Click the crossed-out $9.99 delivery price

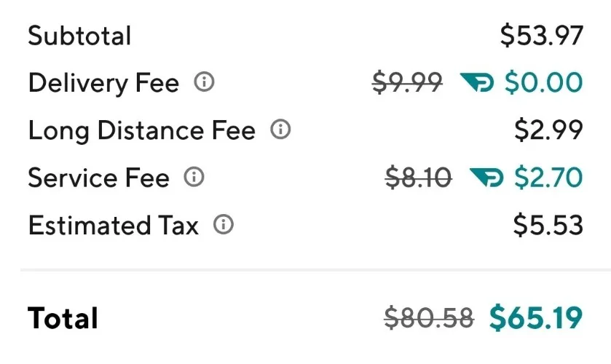pos(406,83)
